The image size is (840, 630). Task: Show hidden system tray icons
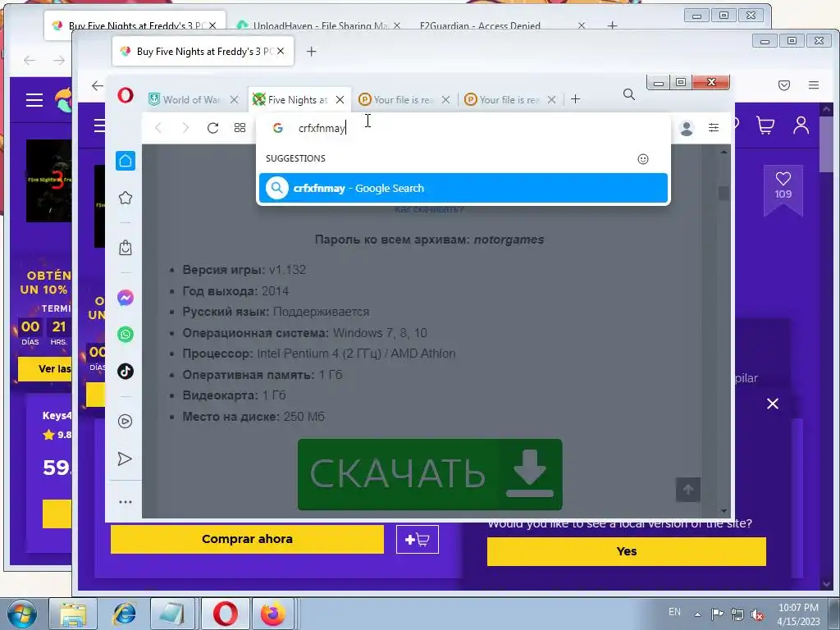[697, 614]
